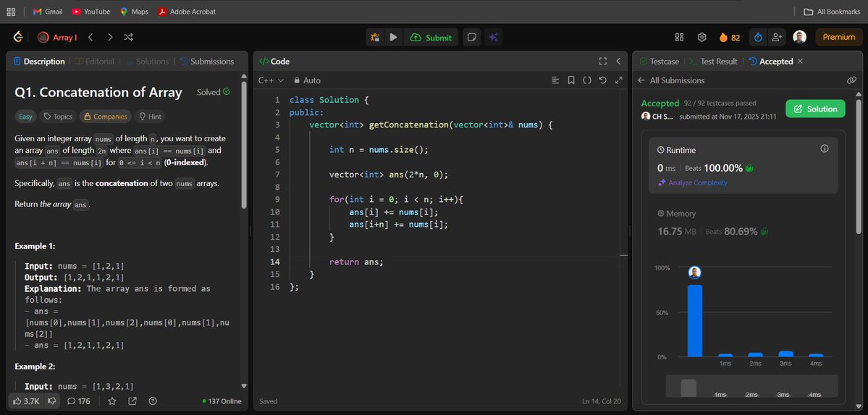Open the layout manager icon
The image size is (868, 415).
click(x=680, y=37)
